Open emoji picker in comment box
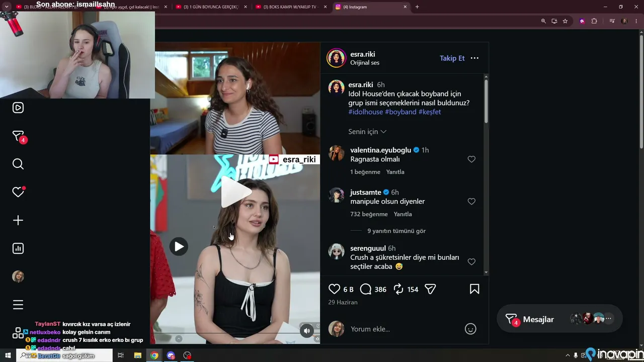This screenshot has height=362, width=644. 470,329
